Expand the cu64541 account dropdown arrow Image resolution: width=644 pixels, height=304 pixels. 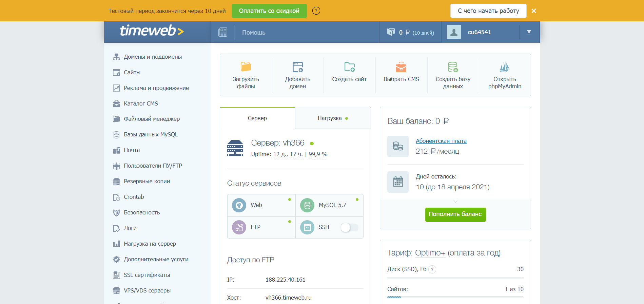pos(529,32)
